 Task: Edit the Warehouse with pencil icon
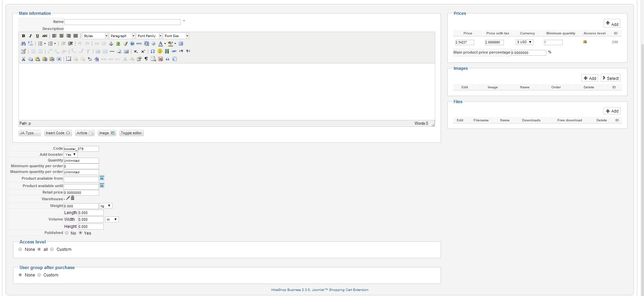pyautogui.click(x=68, y=198)
